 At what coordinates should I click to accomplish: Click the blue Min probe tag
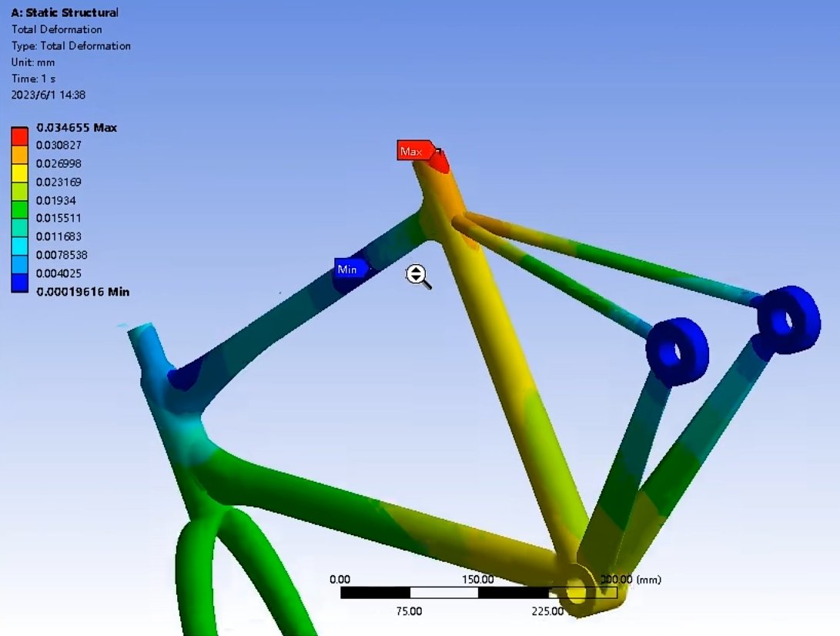(348, 269)
